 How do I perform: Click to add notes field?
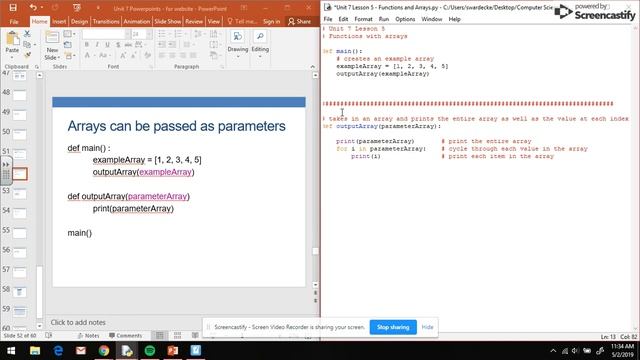[78, 322]
